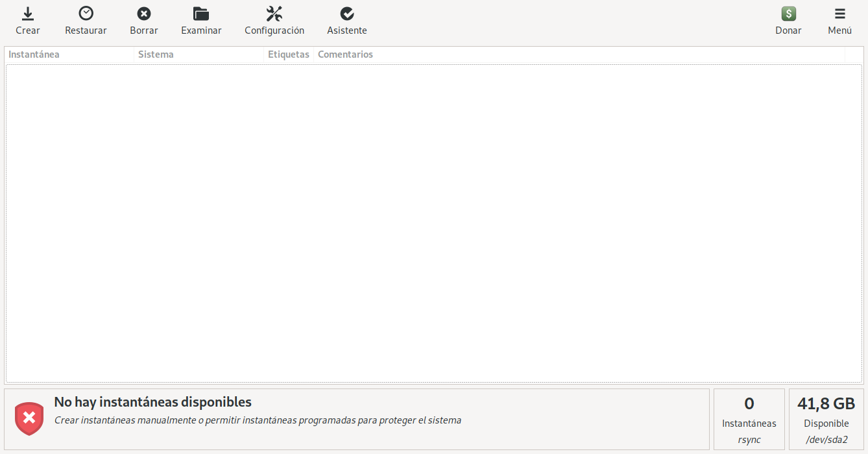Open Examinar folder icon to browse
The width and height of the screenshot is (868, 454).
click(x=201, y=14)
